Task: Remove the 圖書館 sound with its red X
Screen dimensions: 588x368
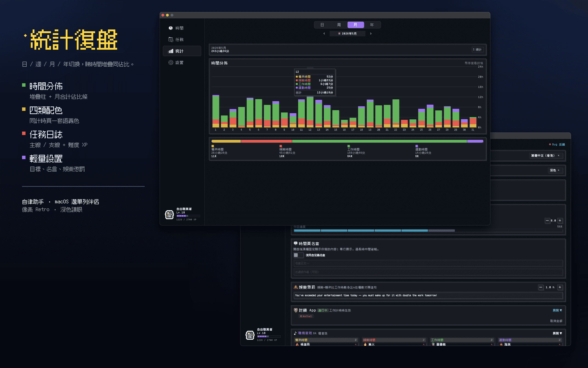Action: point(492,344)
